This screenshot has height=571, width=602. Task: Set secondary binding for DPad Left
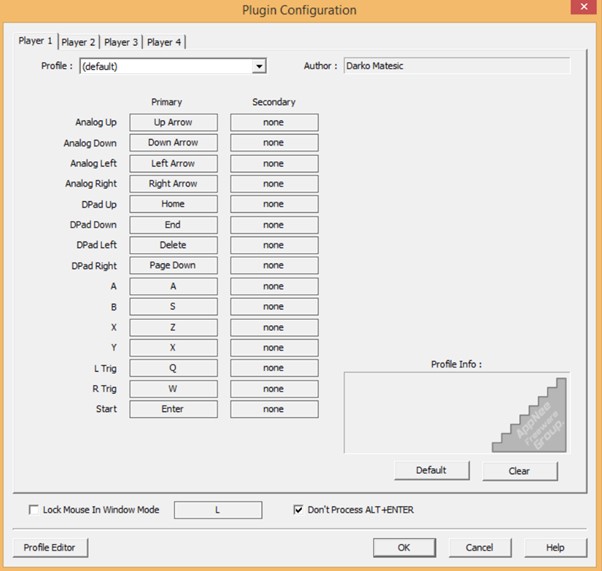pyautogui.click(x=274, y=245)
